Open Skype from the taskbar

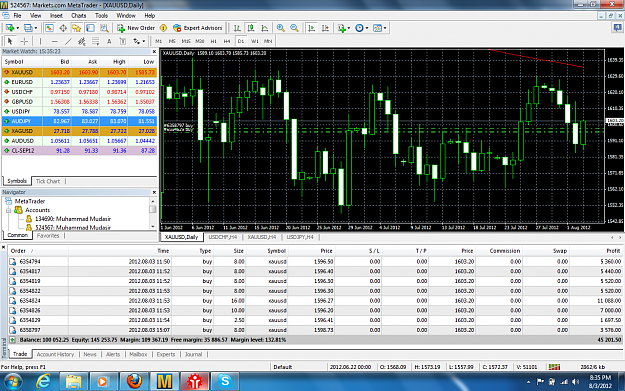(225, 381)
